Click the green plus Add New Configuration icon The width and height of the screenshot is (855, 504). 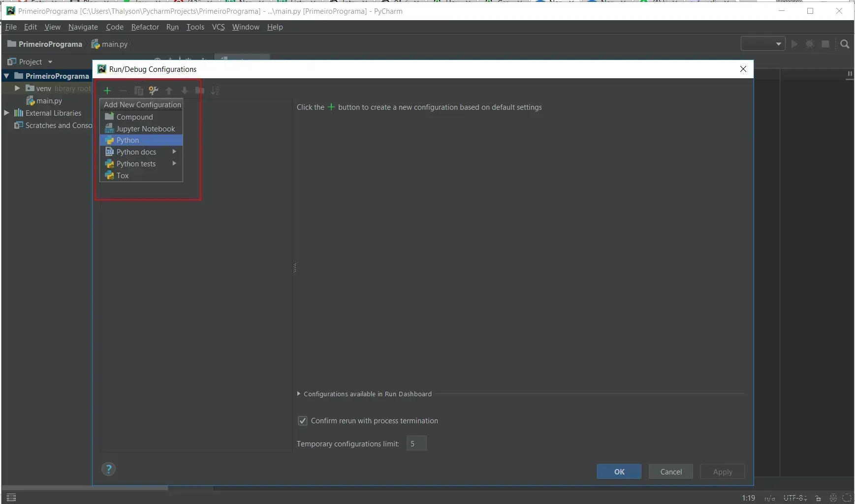(107, 91)
